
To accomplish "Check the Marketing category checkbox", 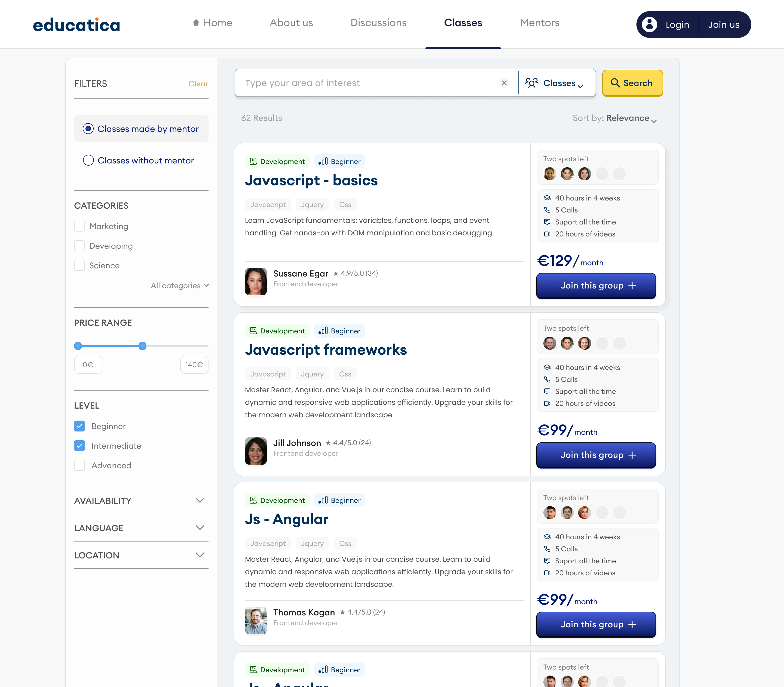I will pos(79,226).
